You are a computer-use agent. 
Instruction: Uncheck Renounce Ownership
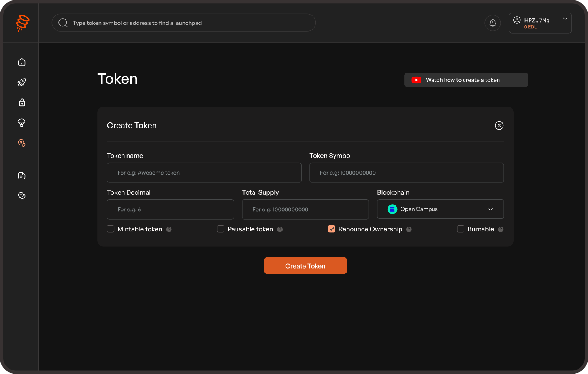point(331,229)
